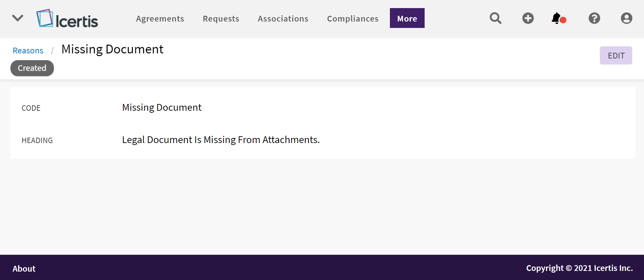Click the Missing Document page title
This screenshot has height=280, width=644.
click(x=112, y=49)
